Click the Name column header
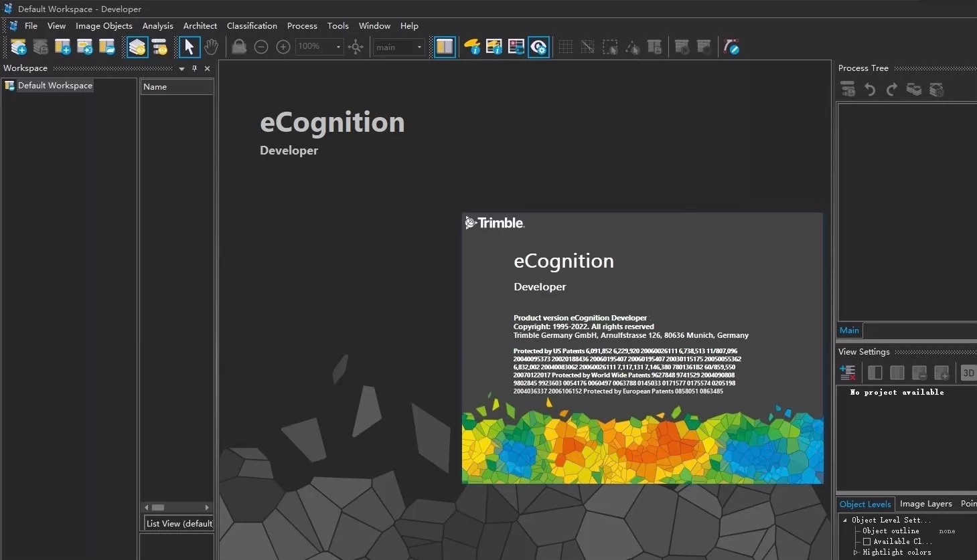The height and width of the screenshot is (560, 977). pos(177,86)
